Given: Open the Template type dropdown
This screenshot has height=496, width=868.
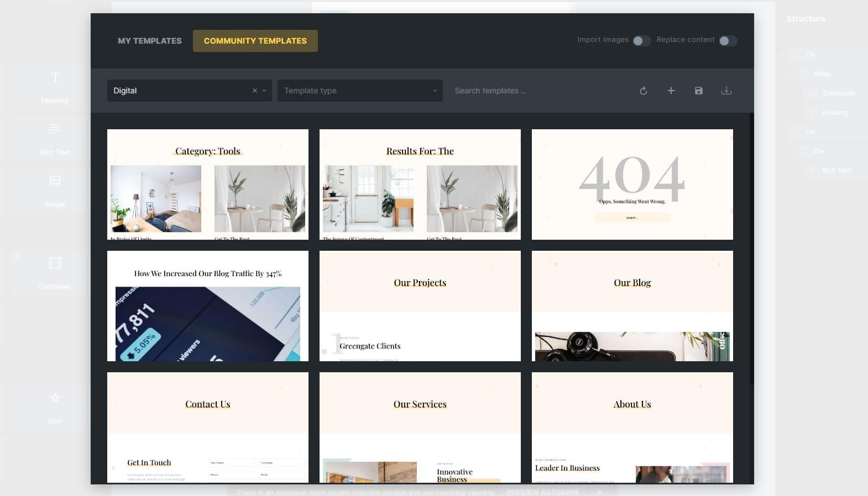Looking at the screenshot, I should pos(360,91).
